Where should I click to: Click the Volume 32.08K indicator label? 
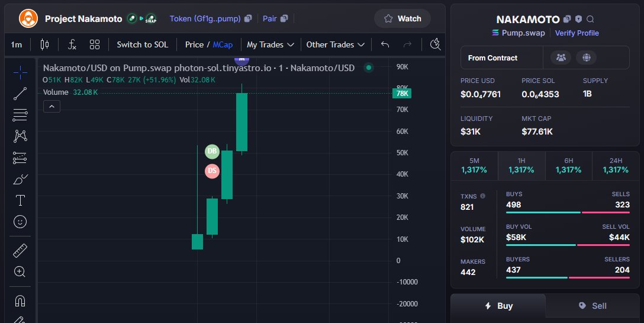[x=70, y=92]
